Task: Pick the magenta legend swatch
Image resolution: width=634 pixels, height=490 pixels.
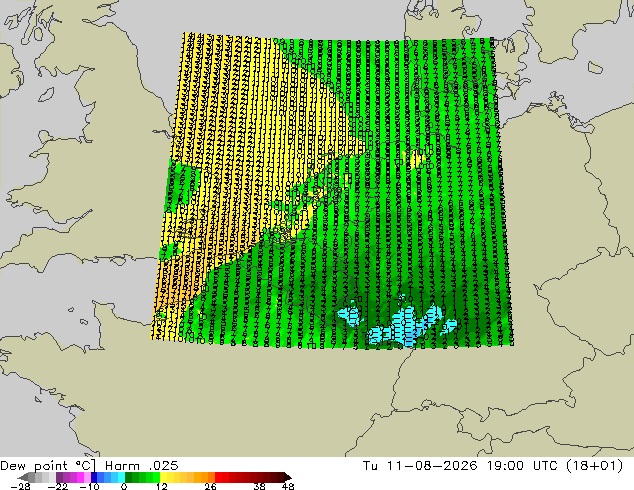Action: (80, 477)
